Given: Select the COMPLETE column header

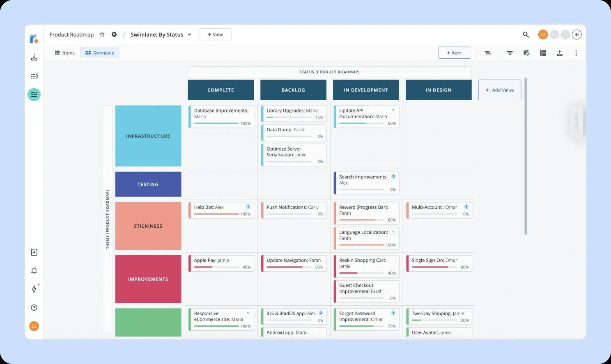Looking at the screenshot, I should 221,90.
